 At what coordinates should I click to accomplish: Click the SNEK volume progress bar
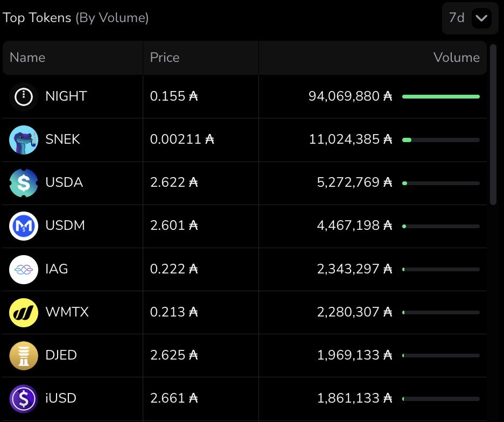[x=441, y=140]
